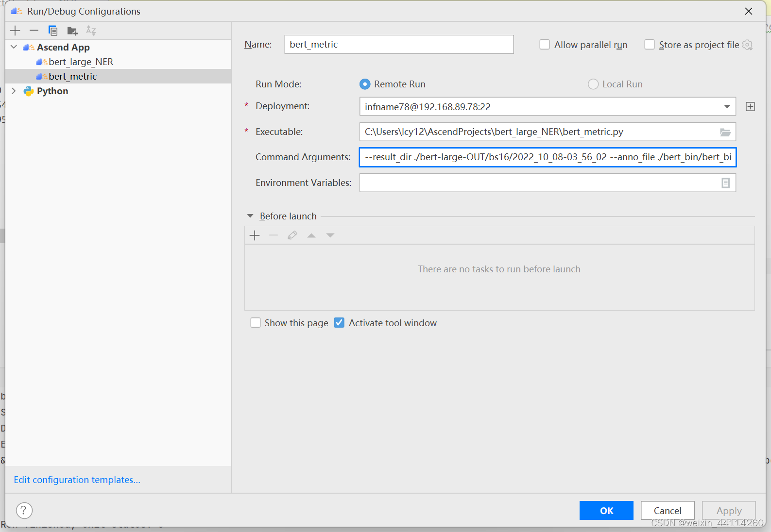Screen dimensions: 771x532
Task: Move the Before launch task up
Action: (311, 235)
